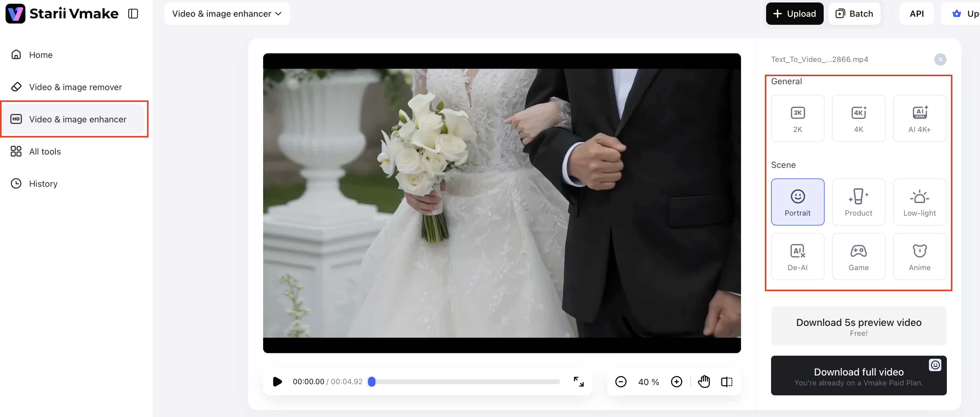Select the Portrait scene mode
Screen dimensions: 980x417
(x=798, y=202)
